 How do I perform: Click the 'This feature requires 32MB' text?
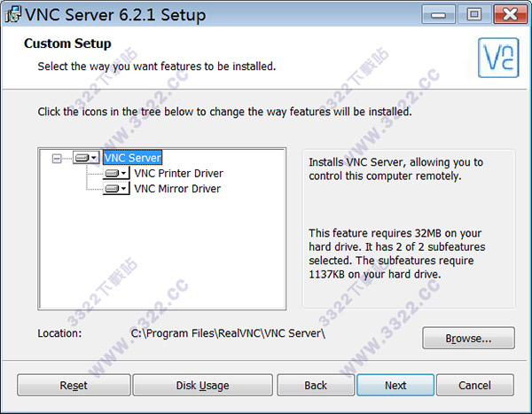click(397, 254)
